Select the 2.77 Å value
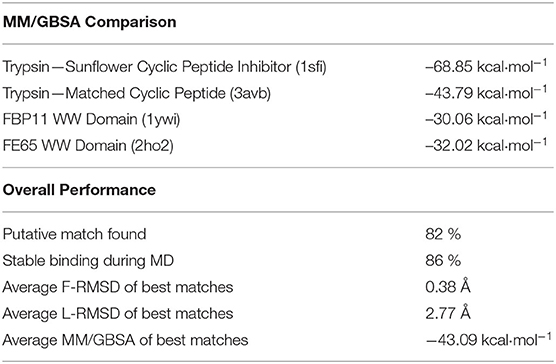Screen dimensions: 556x364 tap(448, 313)
